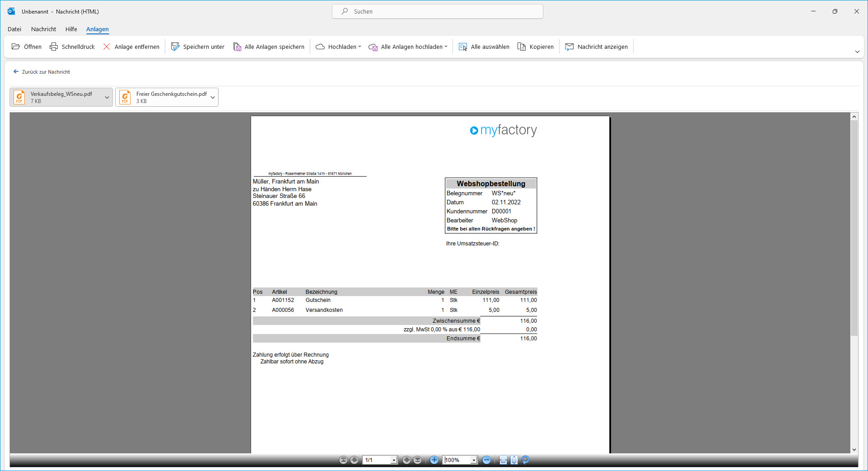This screenshot has width=868, height=471.
Task: Open the Datei menu
Action: (x=14, y=29)
